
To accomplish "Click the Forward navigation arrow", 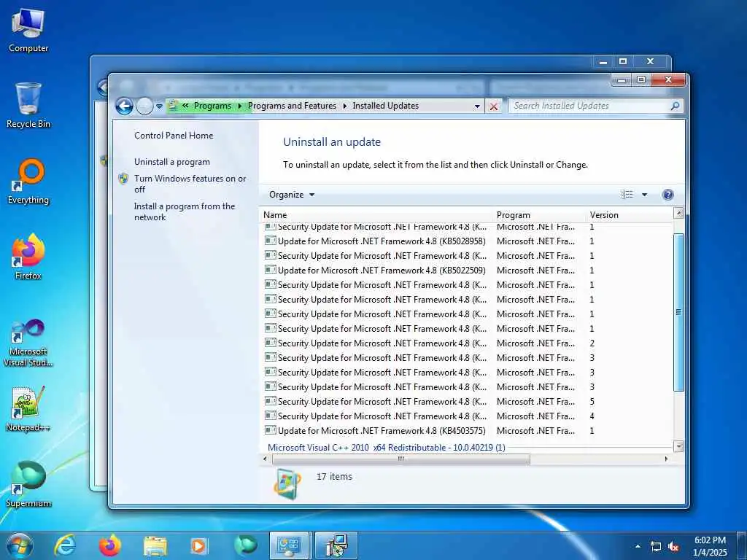I will (144, 106).
